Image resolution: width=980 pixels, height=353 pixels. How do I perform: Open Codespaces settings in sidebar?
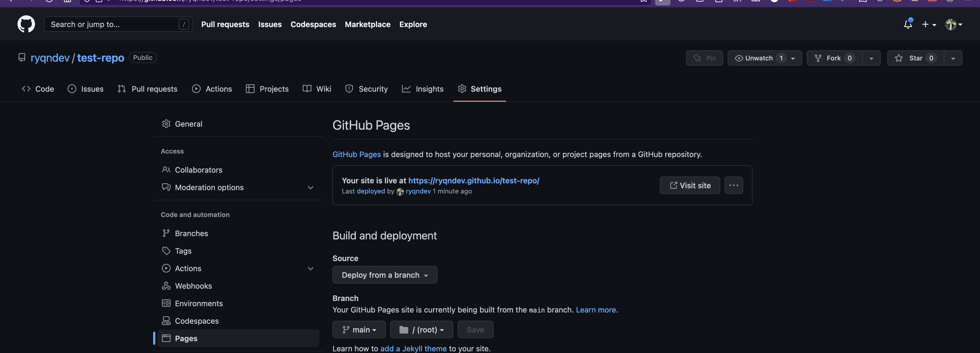pos(238,321)
